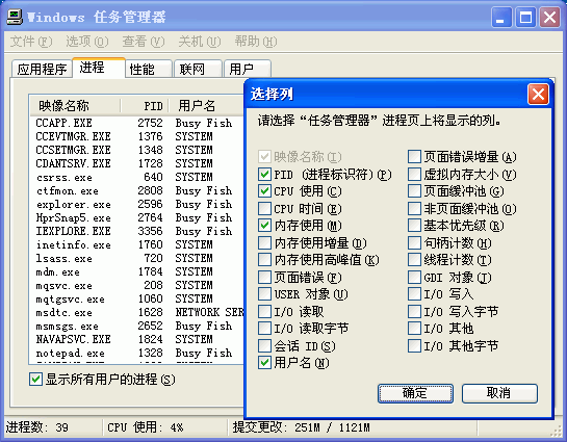Viewport: 567px width, 442px height.
Task: Enable the 句柄计数 checkbox
Action: coord(414,243)
